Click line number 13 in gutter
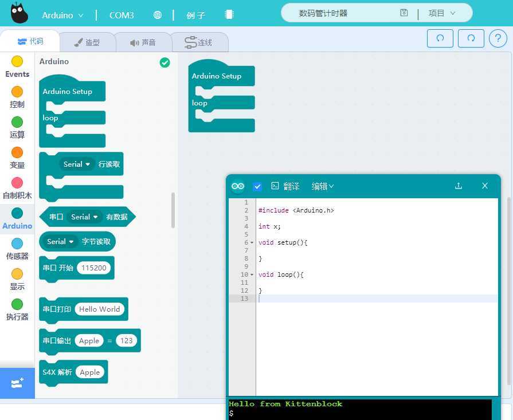The height and width of the screenshot is (420, 513). [x=244, y=299]
